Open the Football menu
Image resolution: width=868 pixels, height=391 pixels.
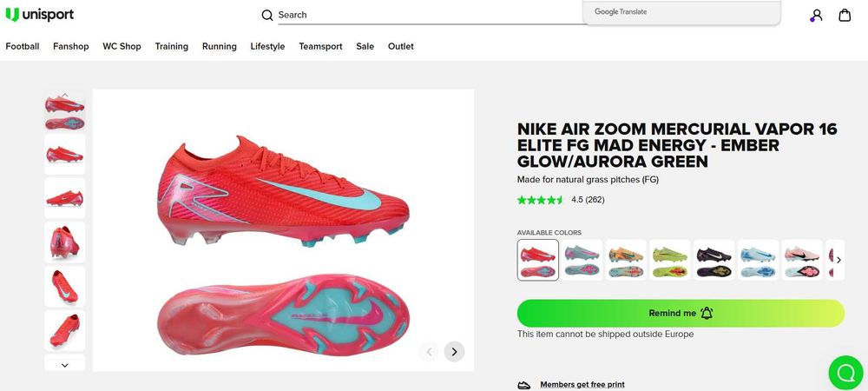point(23,47)
